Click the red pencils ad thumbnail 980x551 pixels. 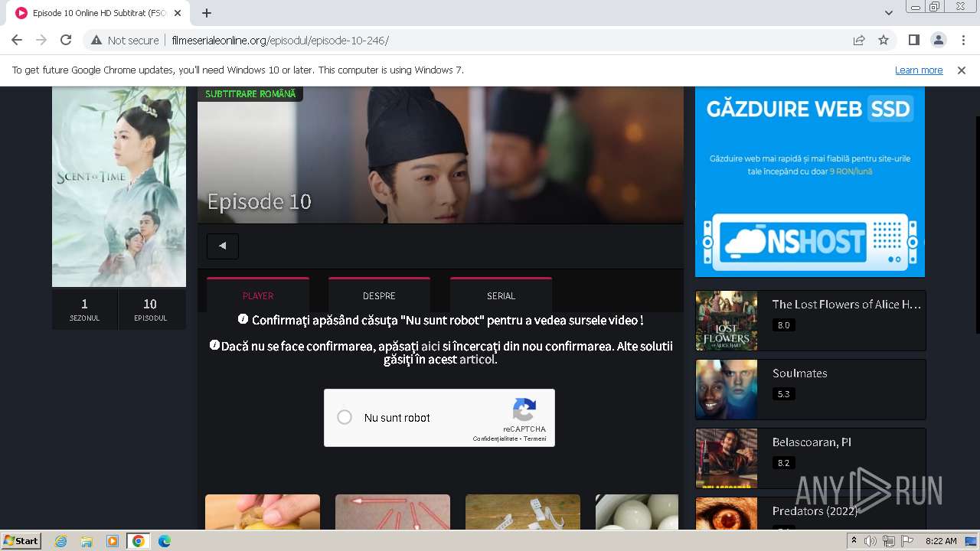(393, 512)
